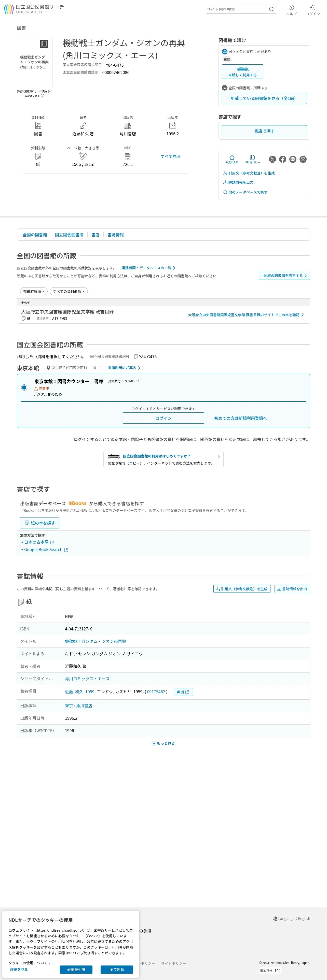Open the NDL Search home logo
The height and width of the screenshot is (980, 327).
34,9
